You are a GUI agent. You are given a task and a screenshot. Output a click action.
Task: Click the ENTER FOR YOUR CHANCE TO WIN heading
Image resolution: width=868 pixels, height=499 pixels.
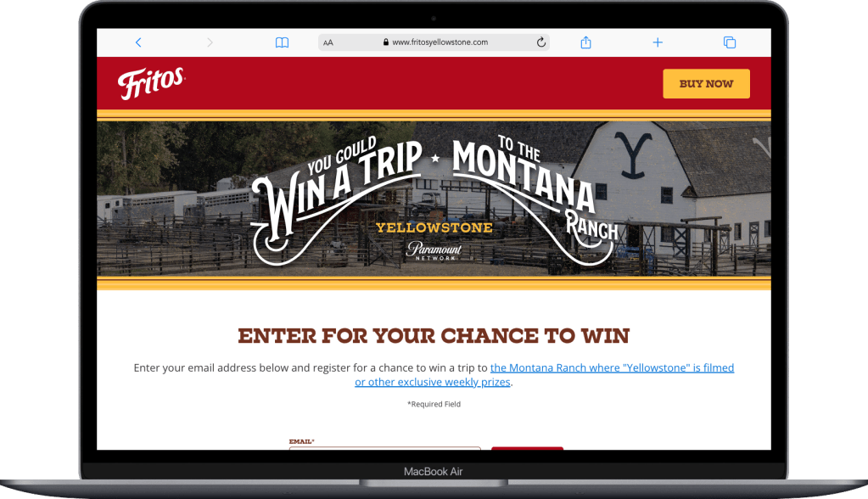coord(434,336)
